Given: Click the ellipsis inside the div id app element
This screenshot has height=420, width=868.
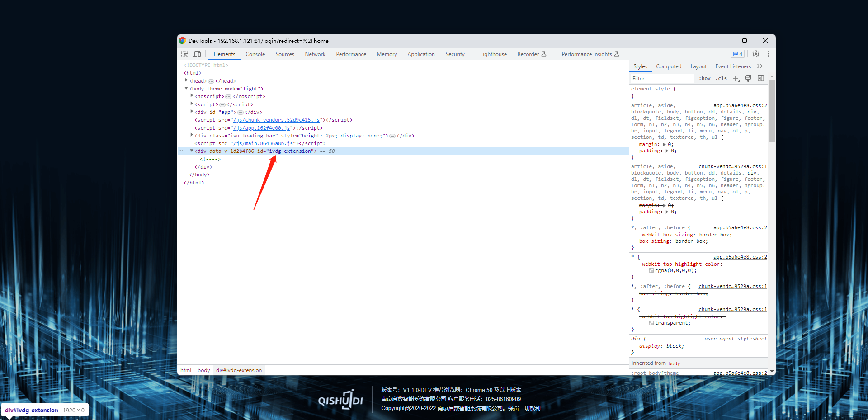Looking at the screenshot, I should [x=241, y=113].
